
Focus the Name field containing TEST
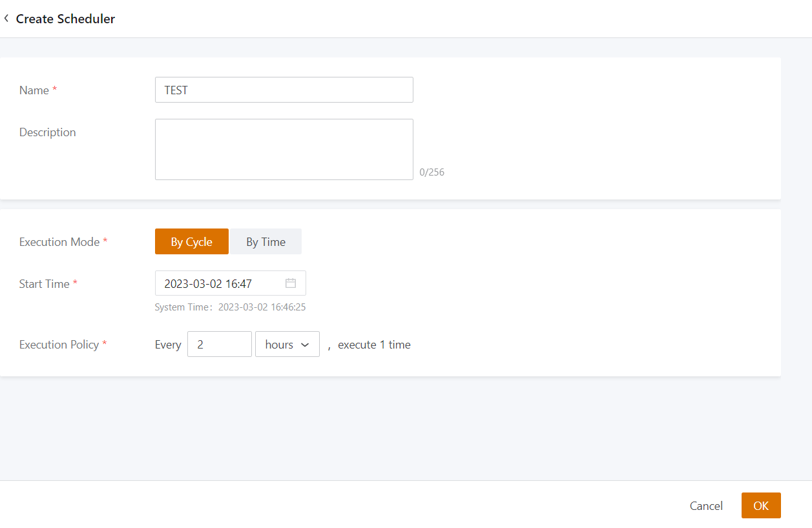(284, 90)
